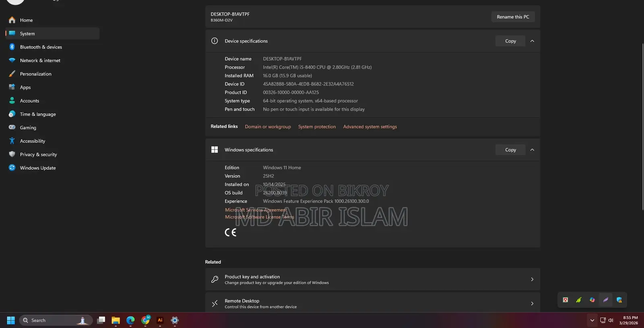Copy the Windows specifications
Image resolution: width=644 pixels, height=328 pixels.
click(510, 150)
